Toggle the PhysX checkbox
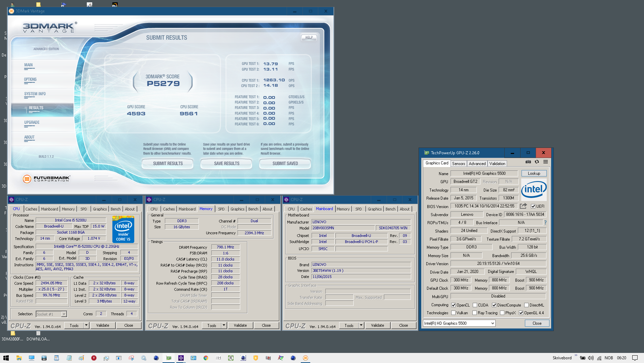Image resolution: width=644 pixels, height=363 pixels. pos(502,313)
